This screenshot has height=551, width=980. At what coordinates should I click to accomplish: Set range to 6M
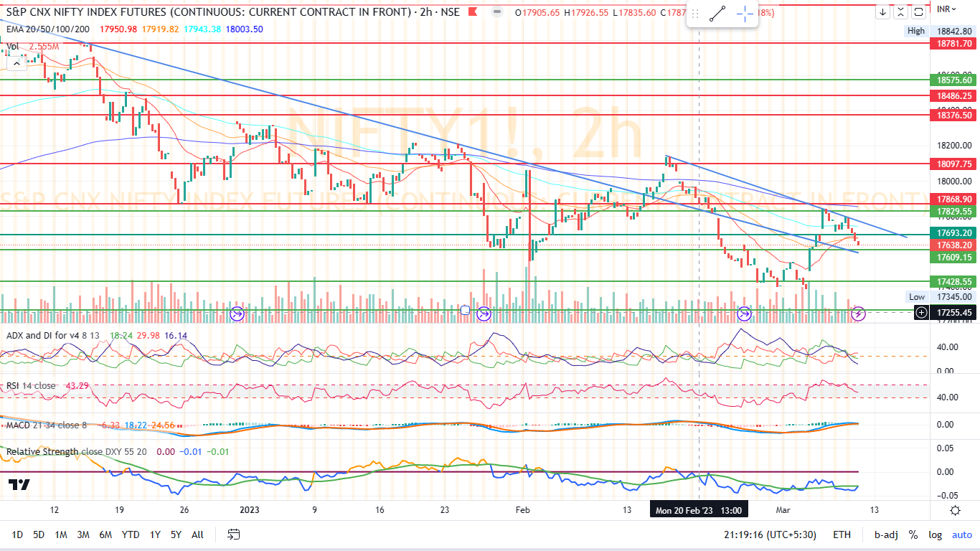pos(105,534)
